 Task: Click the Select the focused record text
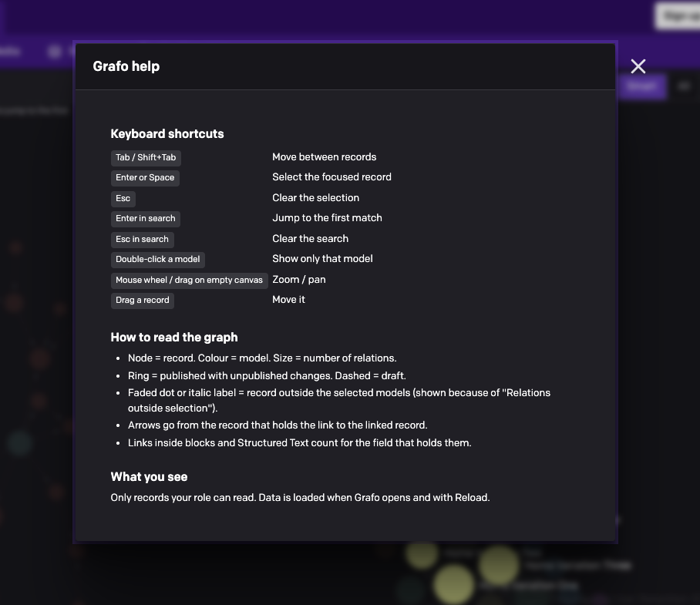tap(331, 177)
